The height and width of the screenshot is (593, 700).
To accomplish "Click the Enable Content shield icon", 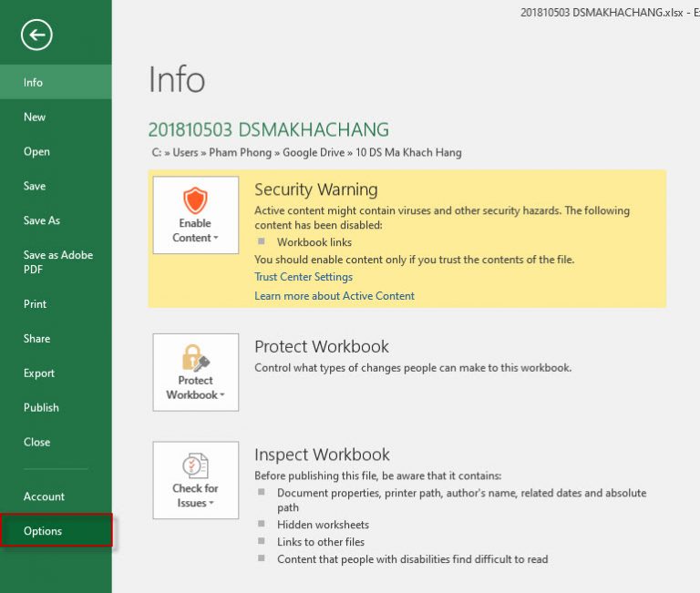I will pos(195,199).
